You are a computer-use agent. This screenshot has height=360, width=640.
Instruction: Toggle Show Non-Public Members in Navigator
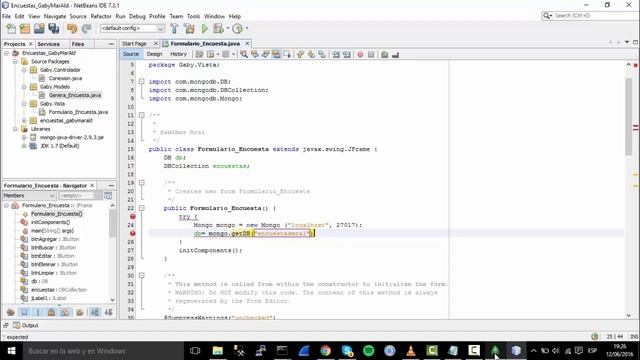[51, 312]
